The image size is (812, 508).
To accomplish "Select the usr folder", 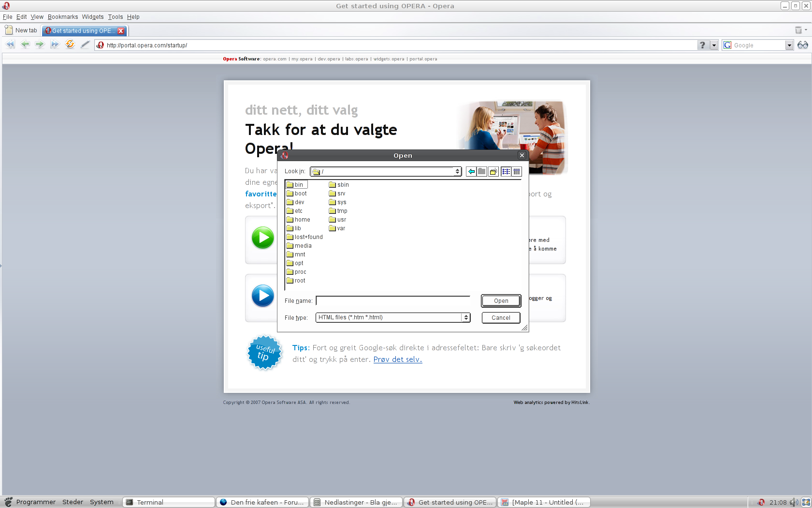I will tap(337, 220).
